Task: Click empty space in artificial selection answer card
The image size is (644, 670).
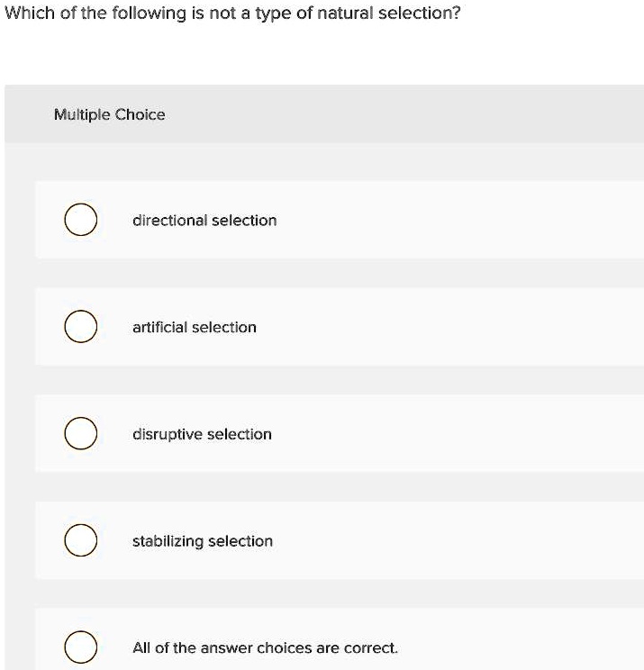Action: (x=468, y=328)
